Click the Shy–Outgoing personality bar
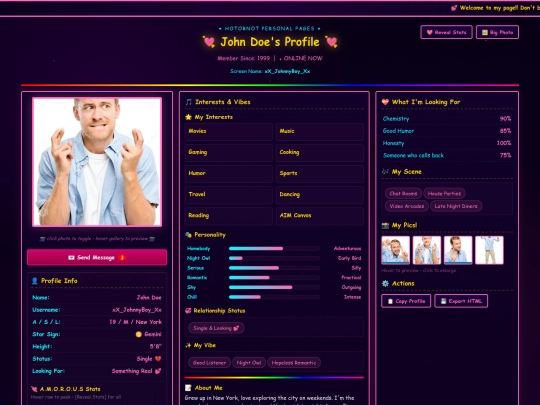Viewport: 540px width, 405px height. (274, 287)
